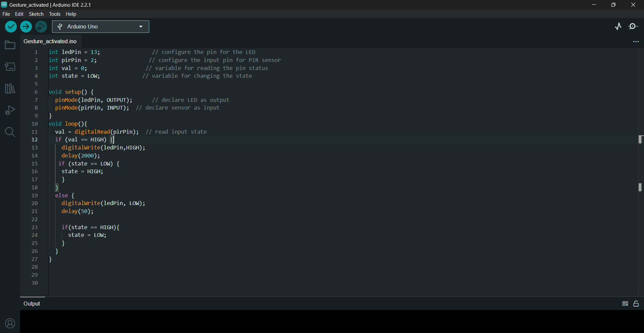Open the Sketchbook folder panel
Viewport: 644px width, 333px height.
click(x=10, y=45)
